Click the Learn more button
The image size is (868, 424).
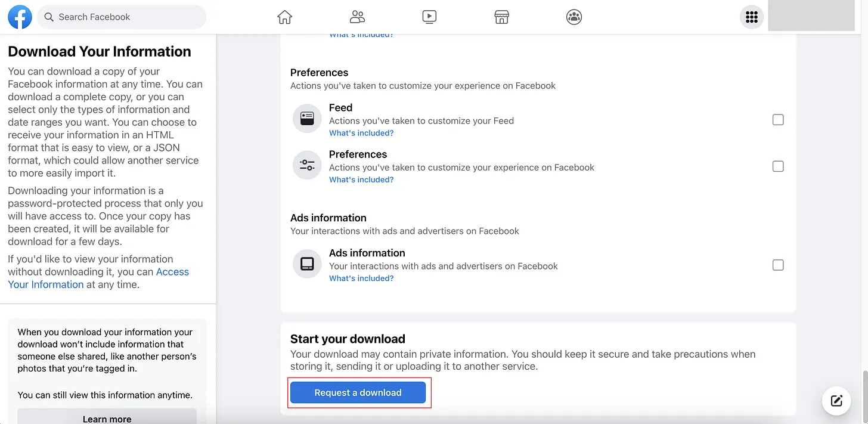point(107,419)
